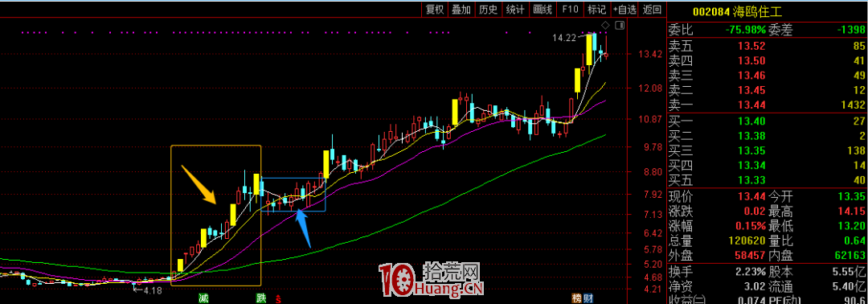
Task: Click the 涨跌 value 0.02
Action: coord(755,211)
